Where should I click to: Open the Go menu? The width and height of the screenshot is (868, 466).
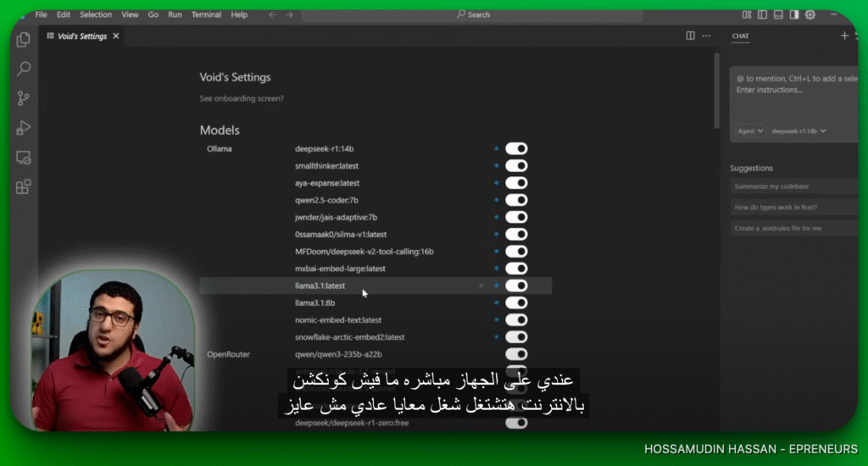click(x=153, y=15)
